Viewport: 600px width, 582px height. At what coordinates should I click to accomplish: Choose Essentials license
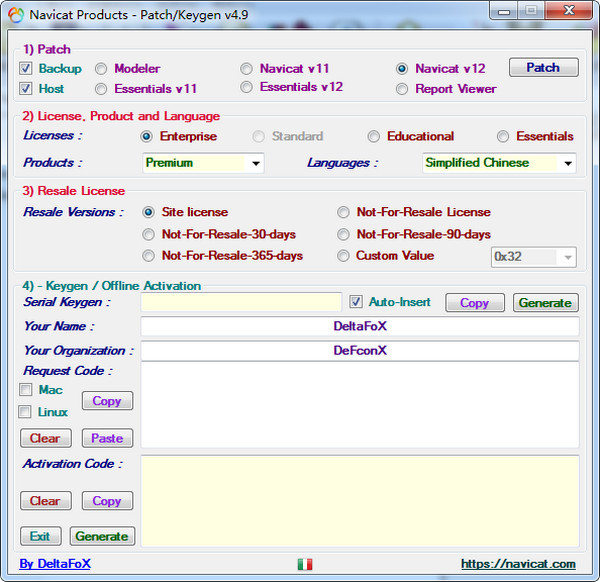(x=503, y=136)
